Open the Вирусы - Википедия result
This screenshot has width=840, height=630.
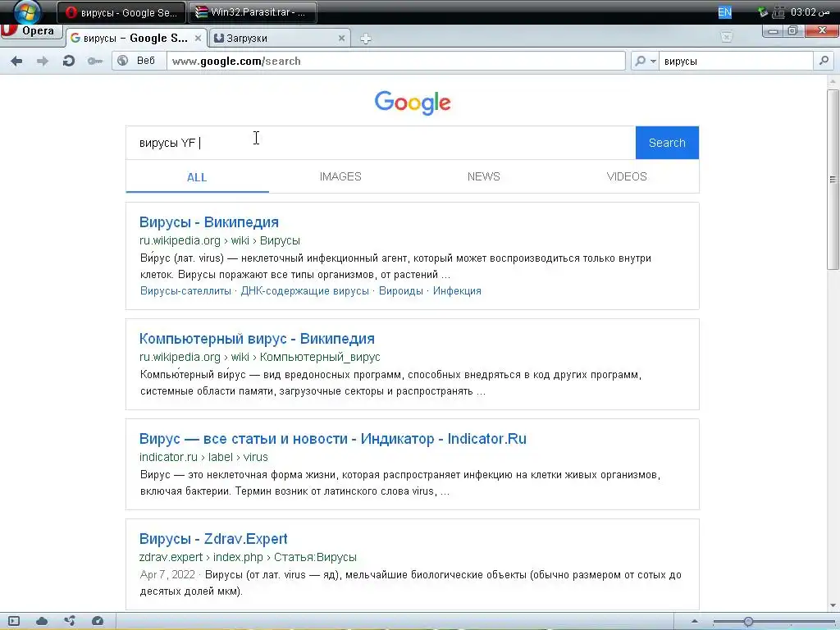(x=209, y=222)
